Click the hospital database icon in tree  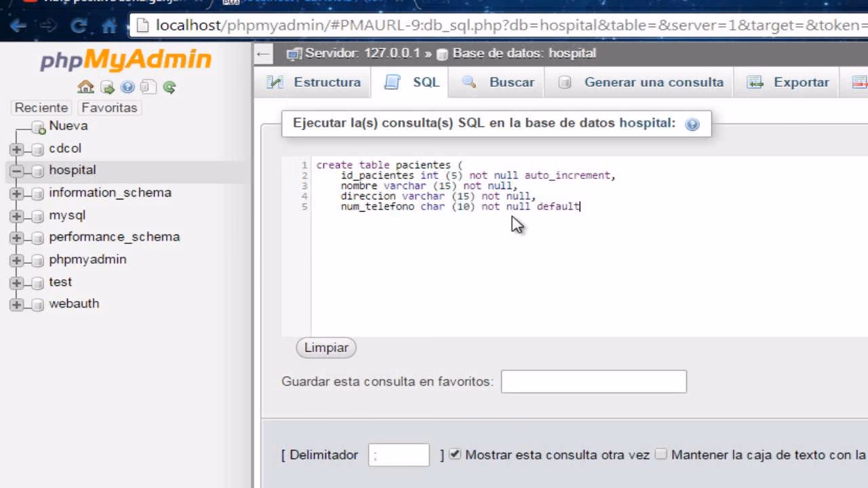click(x=38, y=171)
